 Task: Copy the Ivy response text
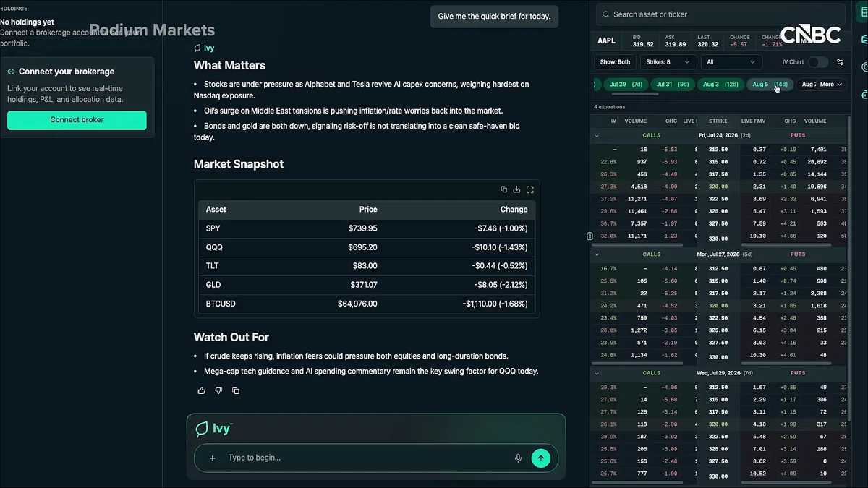coord(236,390)
